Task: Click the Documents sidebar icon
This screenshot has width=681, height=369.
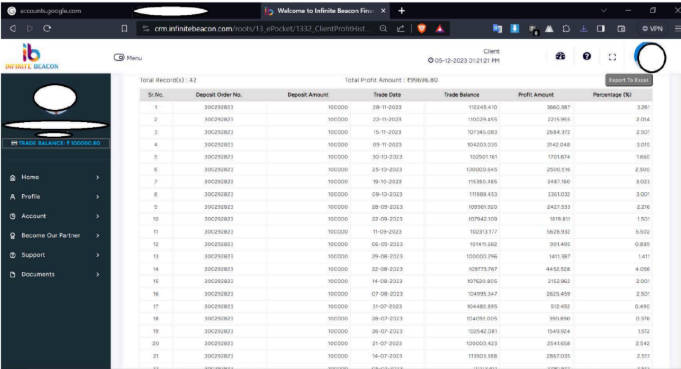Action: click(x=13, y=274)
